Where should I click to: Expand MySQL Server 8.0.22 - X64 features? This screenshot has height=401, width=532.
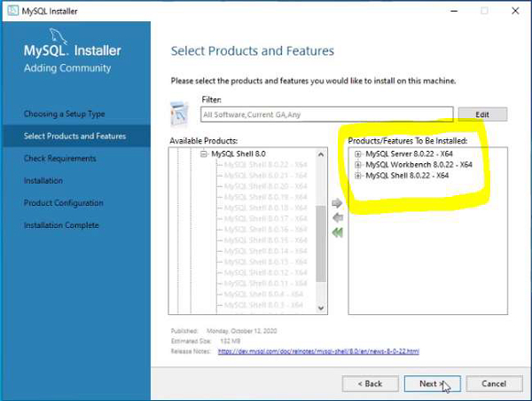(x=357, y=153)
